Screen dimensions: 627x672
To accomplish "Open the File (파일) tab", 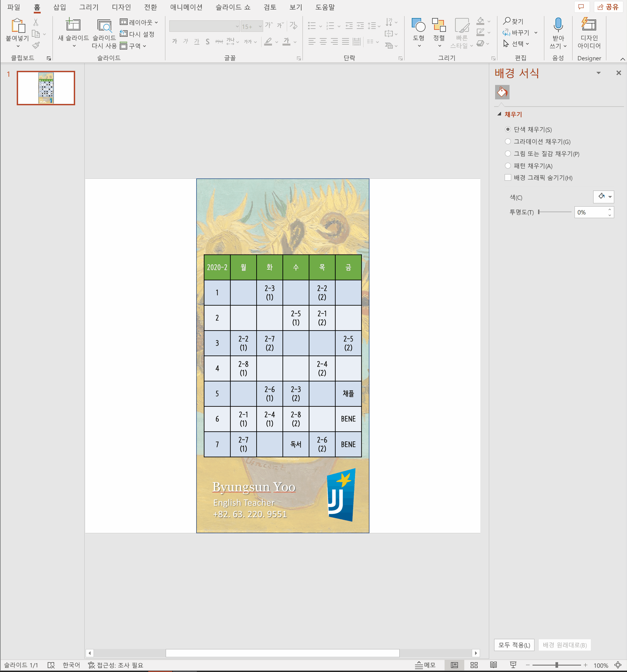I will [14, 7].
